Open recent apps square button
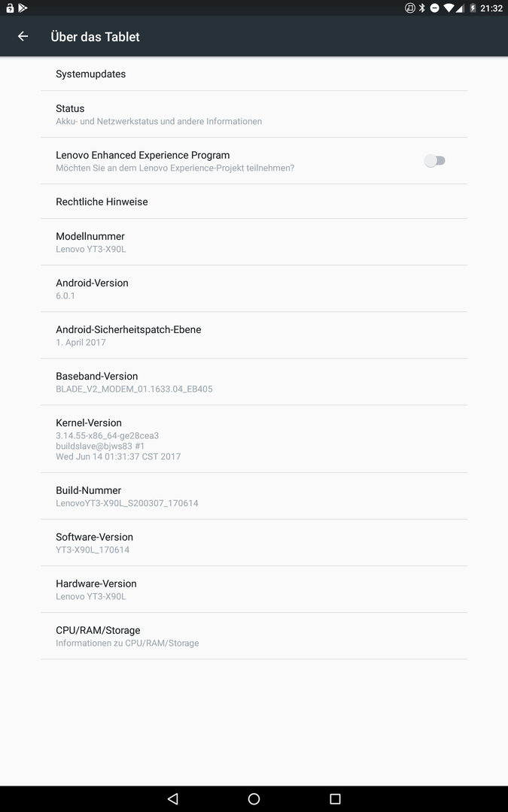The height and width of the screenshot is (812, 508). coord(336,798)
